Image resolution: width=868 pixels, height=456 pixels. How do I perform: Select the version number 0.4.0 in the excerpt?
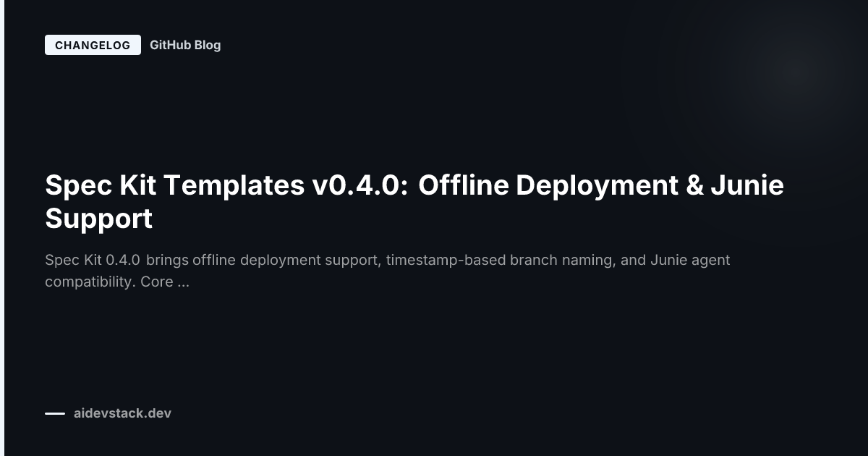click(124, 260)
